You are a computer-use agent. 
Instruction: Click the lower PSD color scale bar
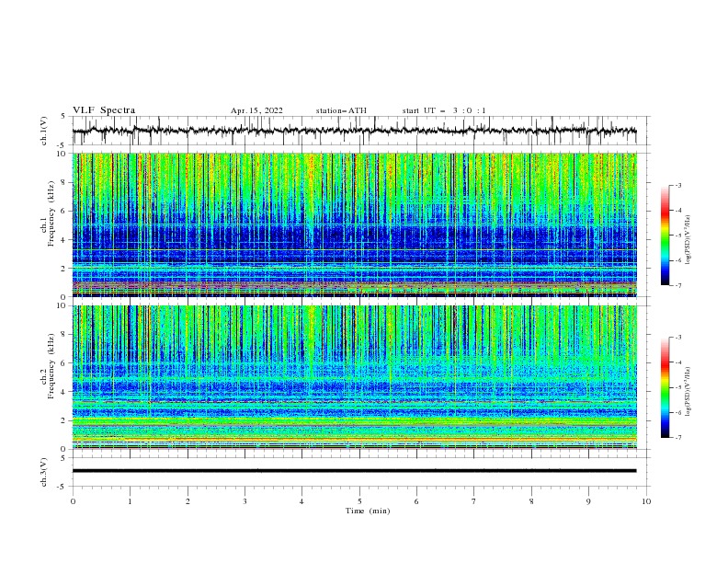click(665, 387)
